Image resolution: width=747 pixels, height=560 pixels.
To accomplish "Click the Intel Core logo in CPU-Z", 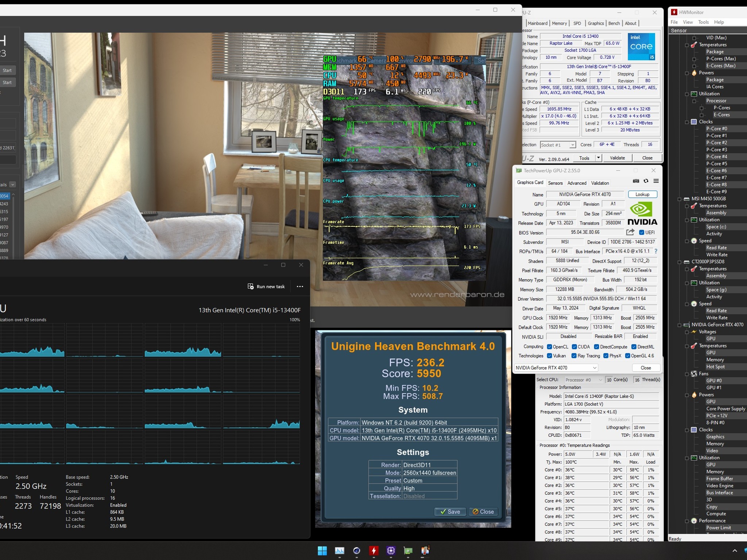I will (x=642, y=47).
